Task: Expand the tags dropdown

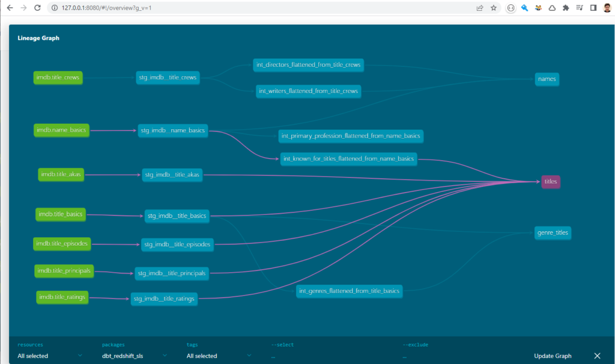Action: tap(218, 356)
